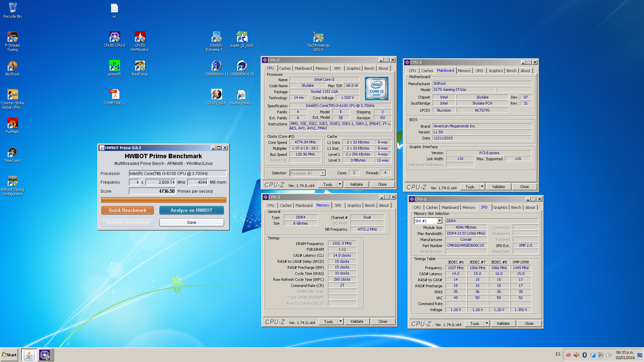
Task: Switch to Bench tab in CPU window
Action: [369, 68]
